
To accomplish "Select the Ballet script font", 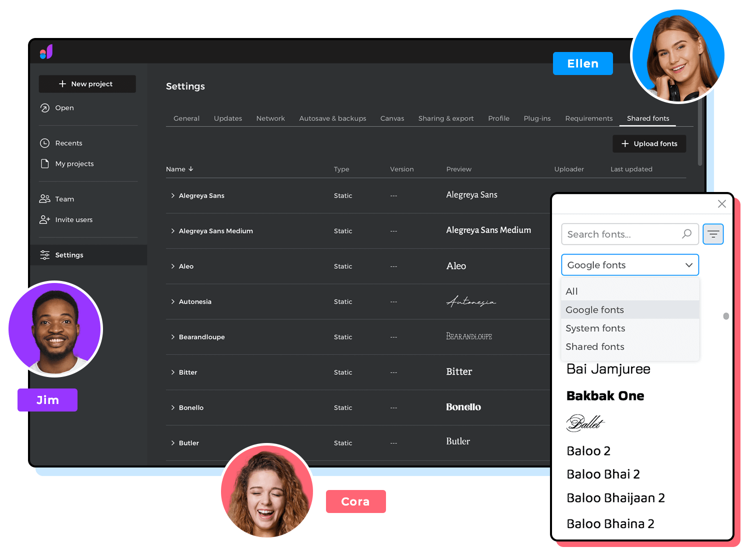I will pyautogui.click(x=585, y=423).
